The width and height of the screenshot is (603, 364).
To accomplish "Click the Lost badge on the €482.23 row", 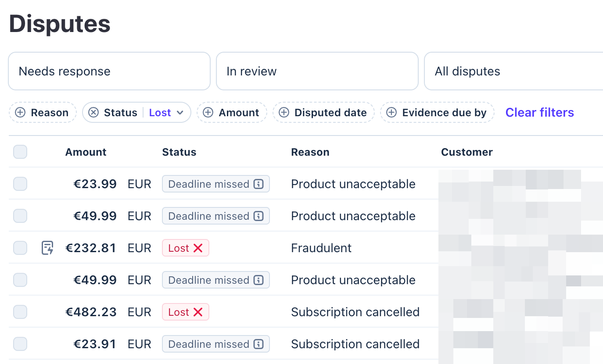I will click(x=186, y=312).
